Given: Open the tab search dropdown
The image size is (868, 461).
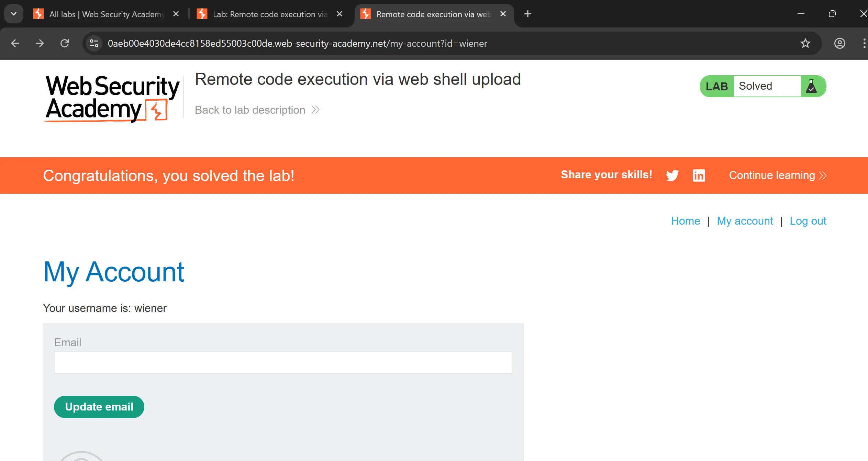Looking at the screenshot, I should click(x=14, y=14).
